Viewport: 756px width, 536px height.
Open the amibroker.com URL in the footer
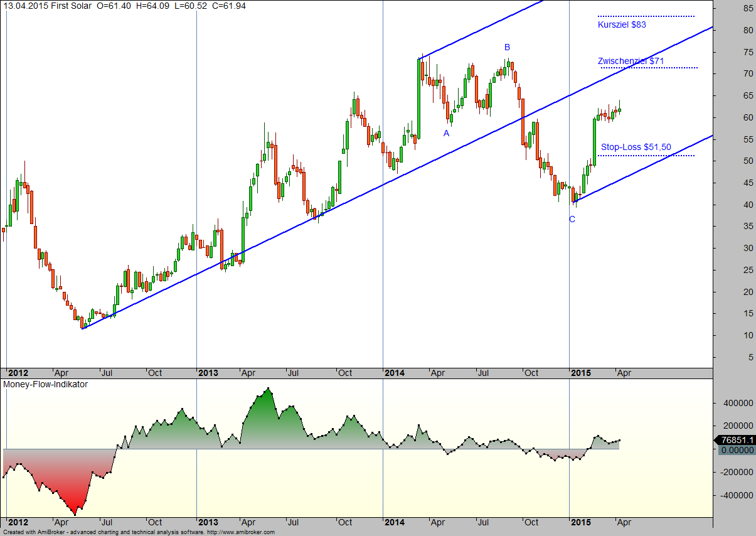240,532
